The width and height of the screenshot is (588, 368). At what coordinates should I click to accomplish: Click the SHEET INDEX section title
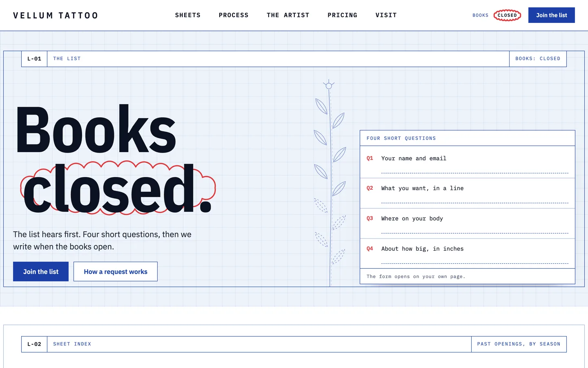click(72, 344)
